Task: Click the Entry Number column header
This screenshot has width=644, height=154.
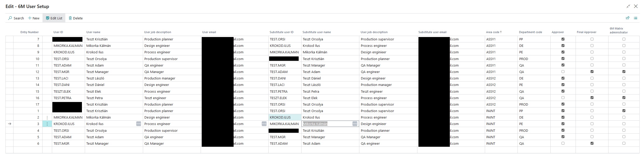Action: coord(30,32)
